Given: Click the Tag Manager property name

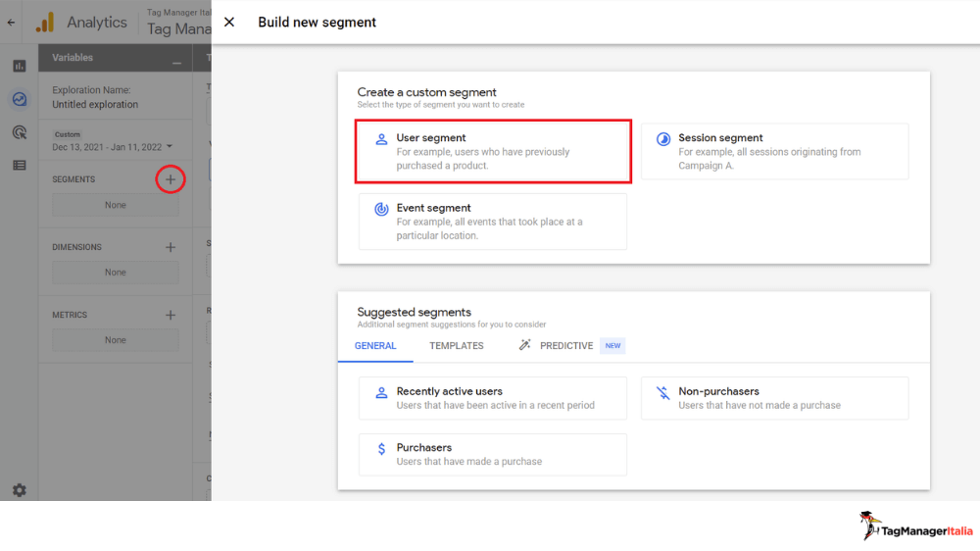Looking at the screenshot, I should (x=178, y=28).
